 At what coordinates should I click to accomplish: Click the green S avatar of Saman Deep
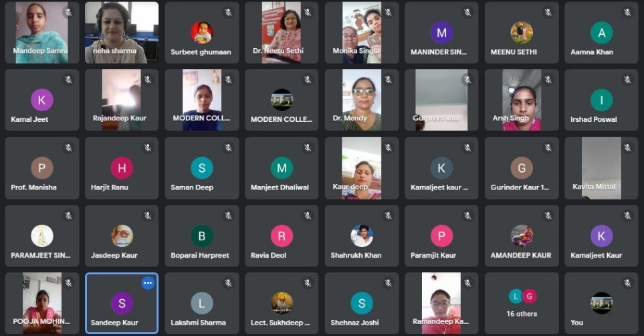[x=202, y=168]
